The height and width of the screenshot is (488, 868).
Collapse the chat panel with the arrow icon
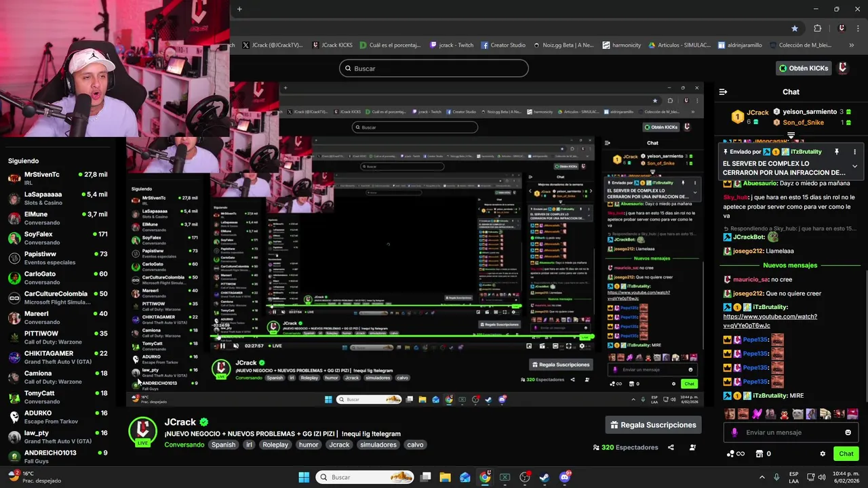(723, 91)
